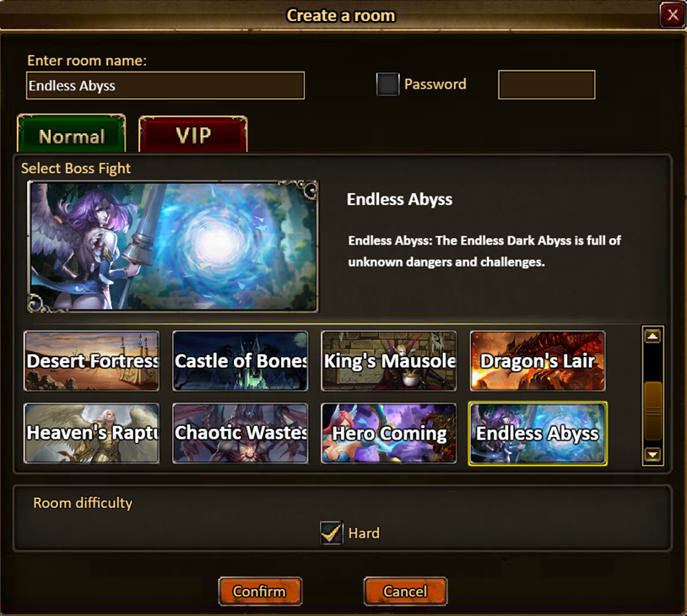
Task: Choose the Heaven's Rapture boss fight
Action: pyautogui.click(x=91, y=433)
